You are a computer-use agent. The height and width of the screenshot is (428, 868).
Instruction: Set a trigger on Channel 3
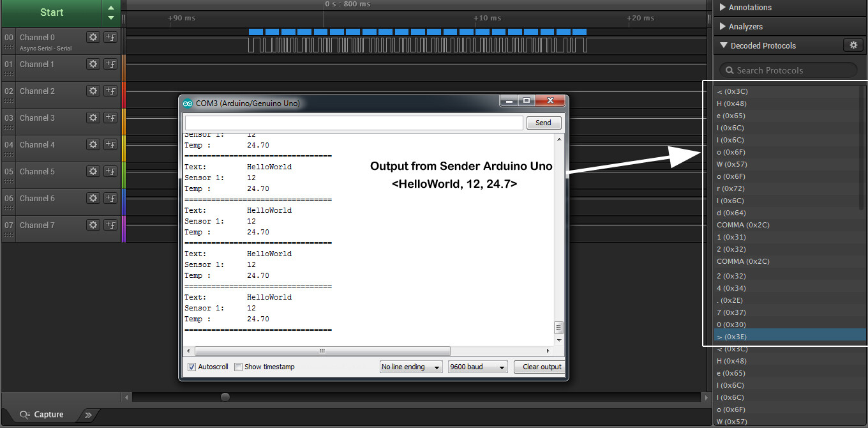coord(110,118)
